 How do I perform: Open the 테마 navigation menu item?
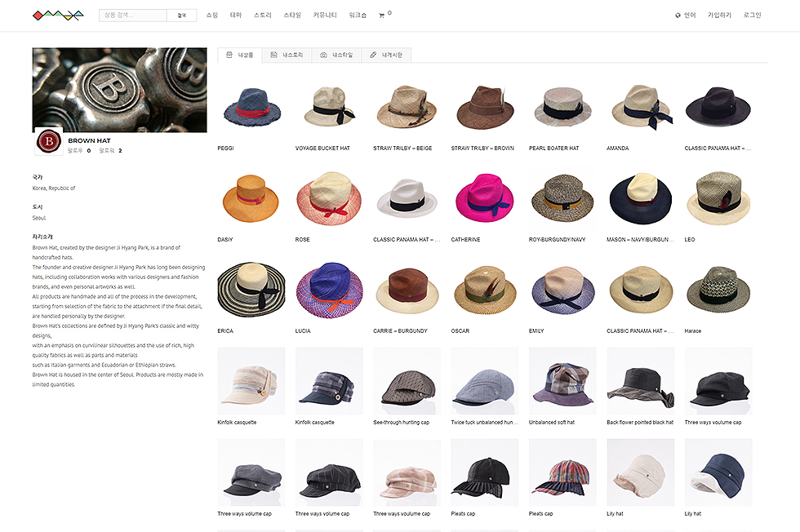[236, 16]
